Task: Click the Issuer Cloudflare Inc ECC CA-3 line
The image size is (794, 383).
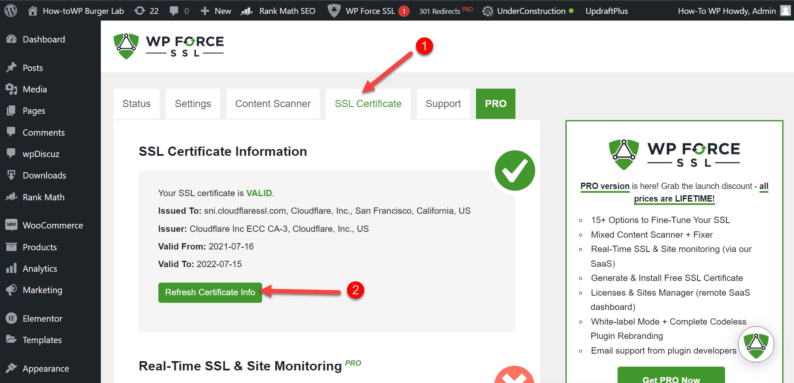Action: pos(263,229)
